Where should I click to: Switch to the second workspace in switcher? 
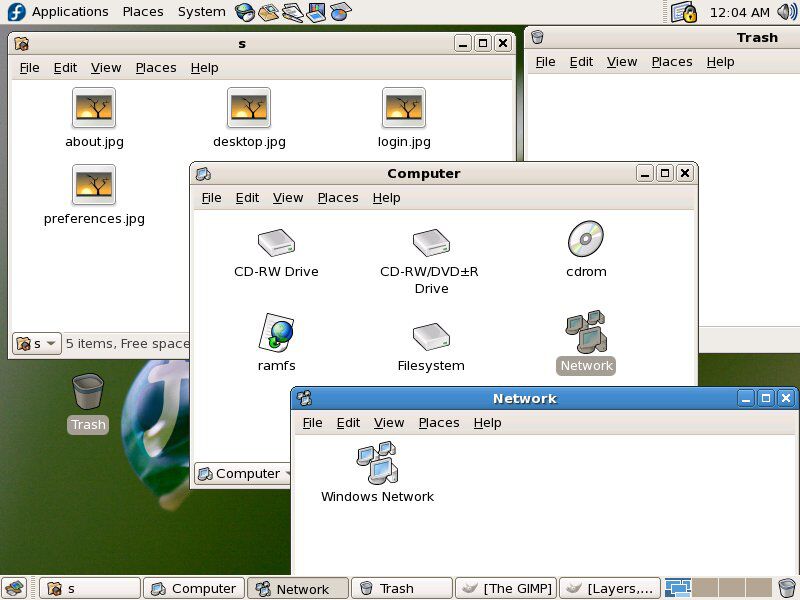pos(706,588)
